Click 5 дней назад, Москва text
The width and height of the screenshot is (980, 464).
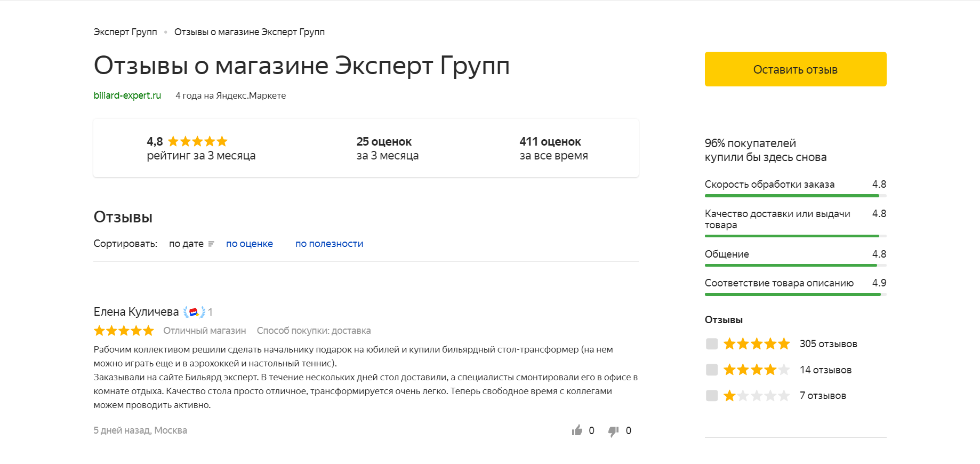click(x=140, y=430)
